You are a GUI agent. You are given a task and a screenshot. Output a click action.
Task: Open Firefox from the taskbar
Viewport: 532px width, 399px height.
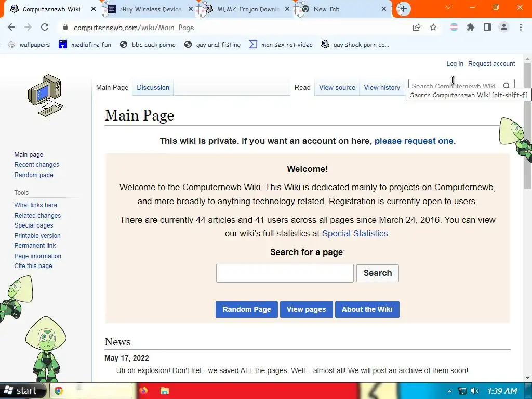(143, 391)
